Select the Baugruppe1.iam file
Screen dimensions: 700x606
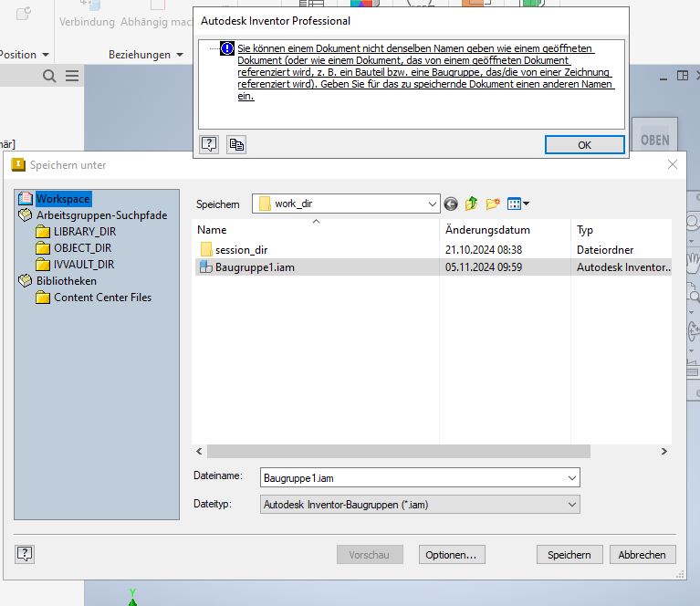[x=255, y=267]
